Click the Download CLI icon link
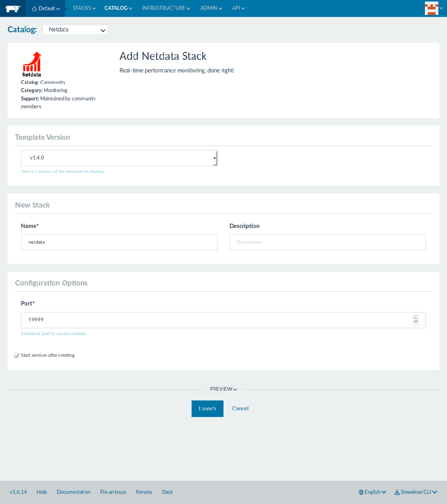This screenshot has height=504, width=447. [416, 492]
